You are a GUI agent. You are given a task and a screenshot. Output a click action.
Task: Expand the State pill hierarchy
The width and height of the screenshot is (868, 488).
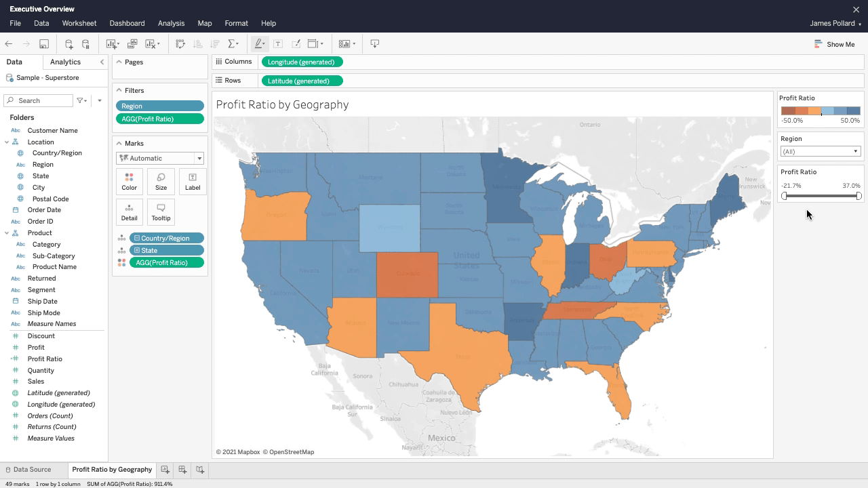coord(137,251)
